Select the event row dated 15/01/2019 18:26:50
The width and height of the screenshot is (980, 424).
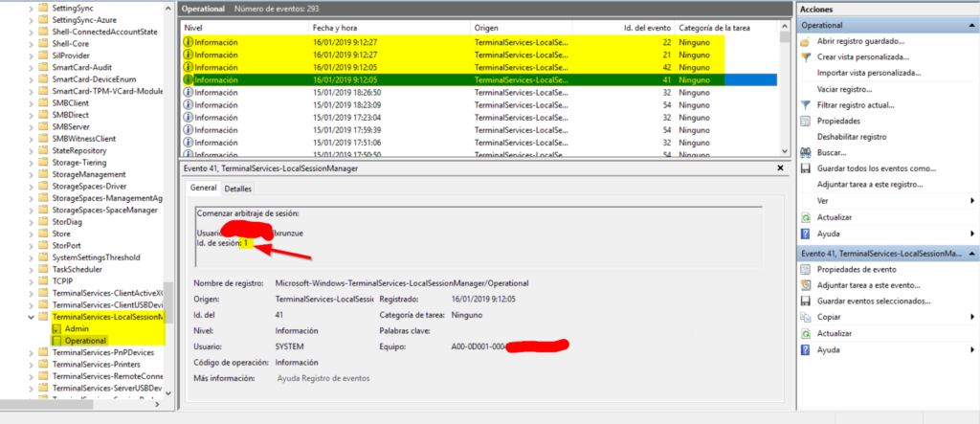(x=479, y=93)
